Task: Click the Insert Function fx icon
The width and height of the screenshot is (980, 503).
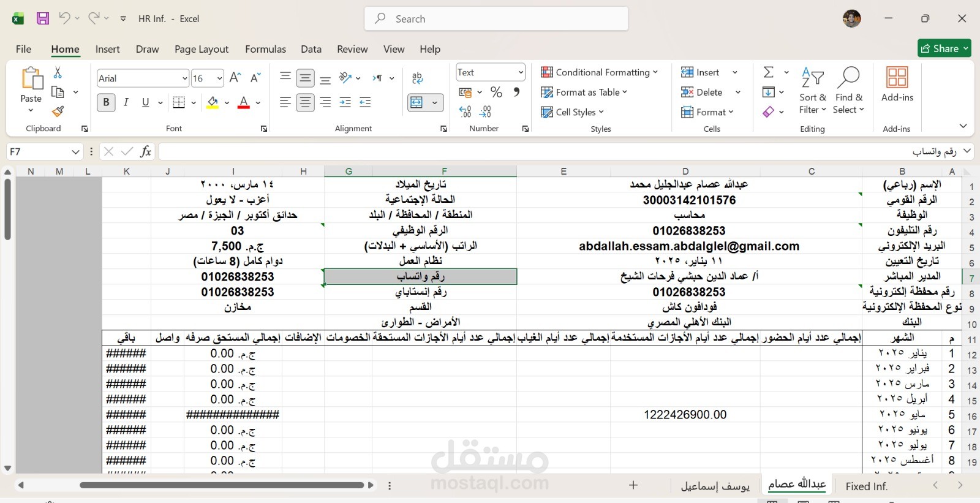Action: click(146, 151)
